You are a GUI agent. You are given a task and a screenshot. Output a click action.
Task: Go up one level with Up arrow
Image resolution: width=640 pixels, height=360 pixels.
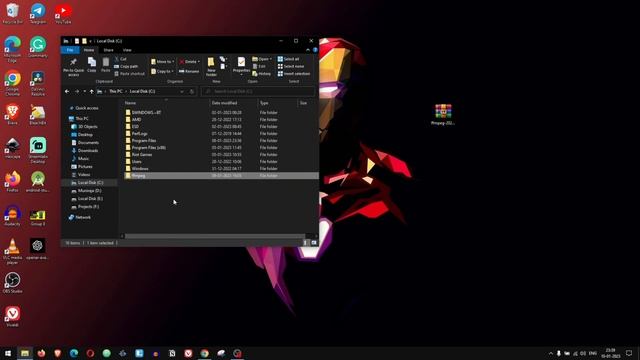[91, 91]
